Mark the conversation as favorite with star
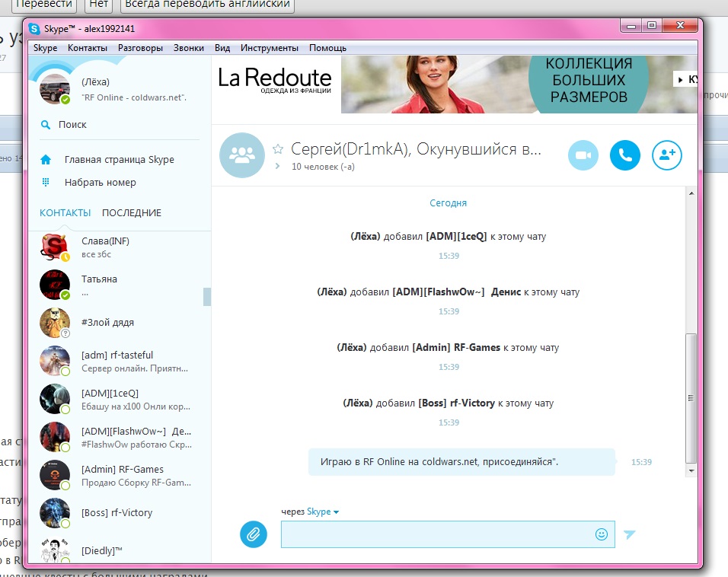The width and height of the screenshot is (728, 577). coord(278,149)
